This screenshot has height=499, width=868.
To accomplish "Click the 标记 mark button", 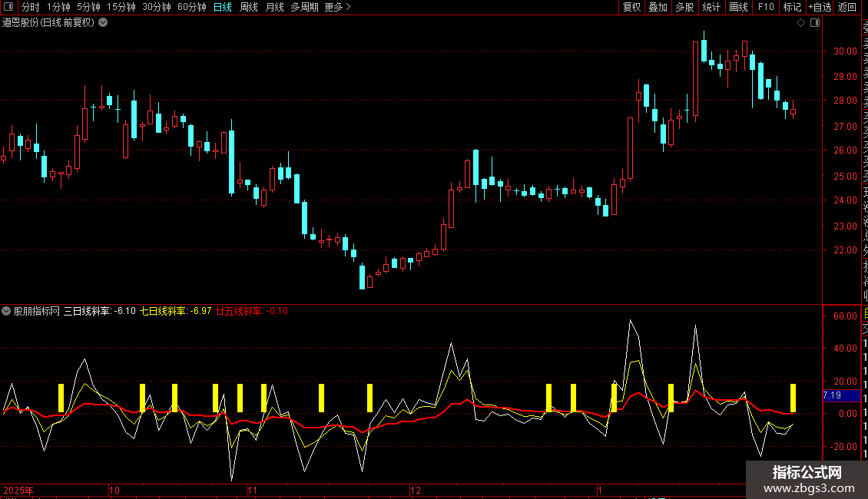I will coord(792,7).
